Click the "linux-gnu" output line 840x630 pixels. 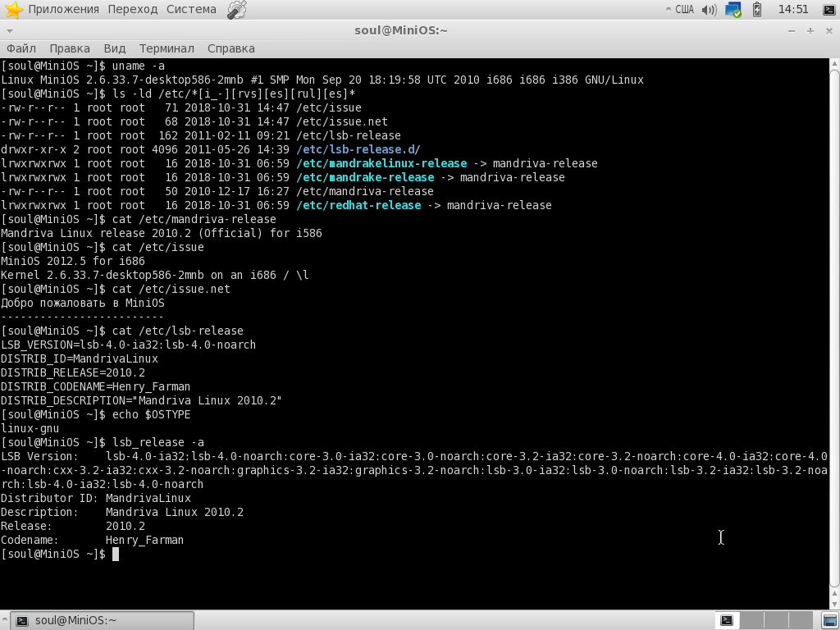pyautogui.click(x=30, y=428)
